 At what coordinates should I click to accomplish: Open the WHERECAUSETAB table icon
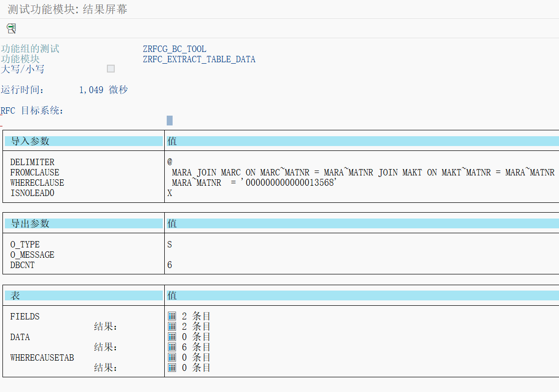coord(172,357)
